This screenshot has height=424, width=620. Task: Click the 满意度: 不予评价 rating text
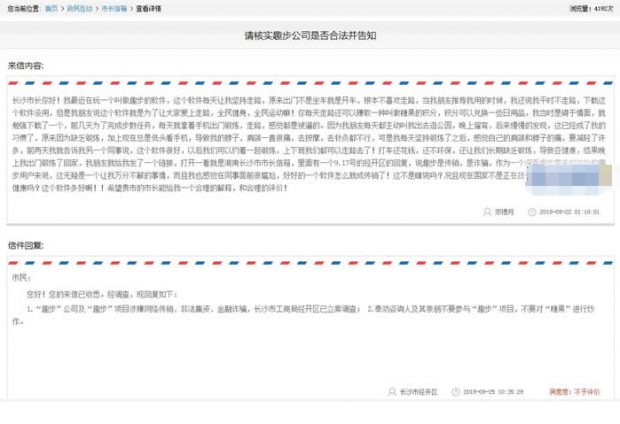click(x=574, y=392)
